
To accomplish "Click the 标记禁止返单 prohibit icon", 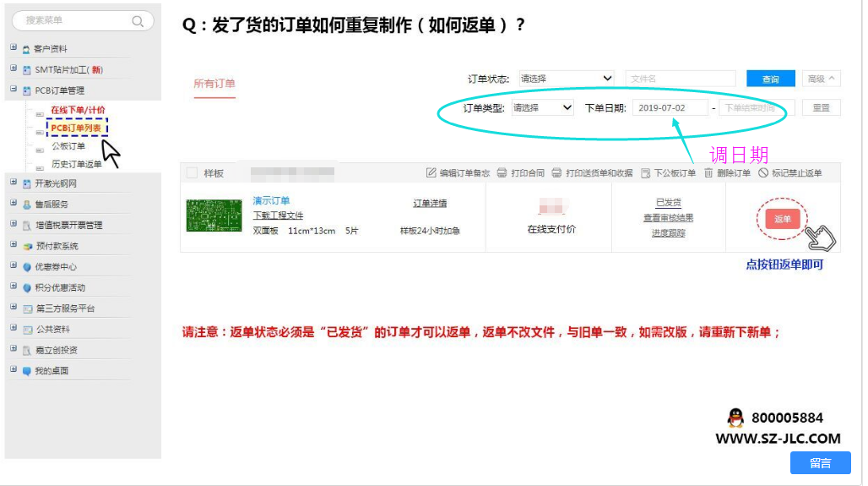I will 762,173.
